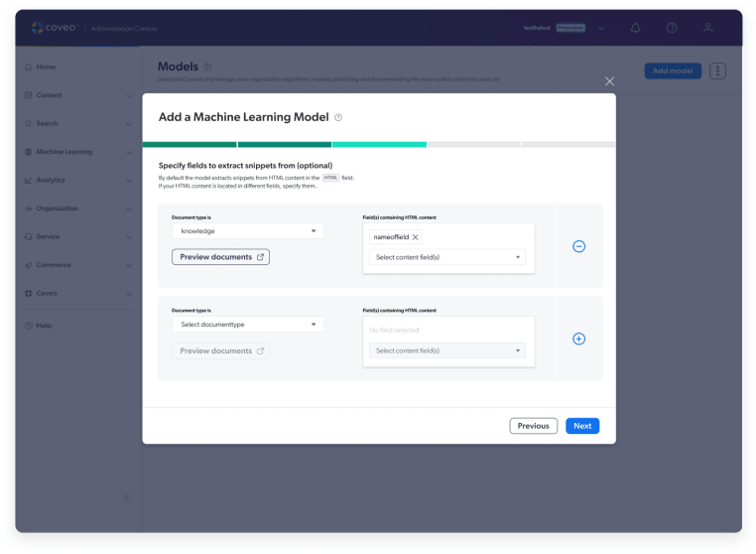The width and height of the screenshot is (756, 554).
Task: Expand the Machine Learning sidebar section
Action: 77,152
